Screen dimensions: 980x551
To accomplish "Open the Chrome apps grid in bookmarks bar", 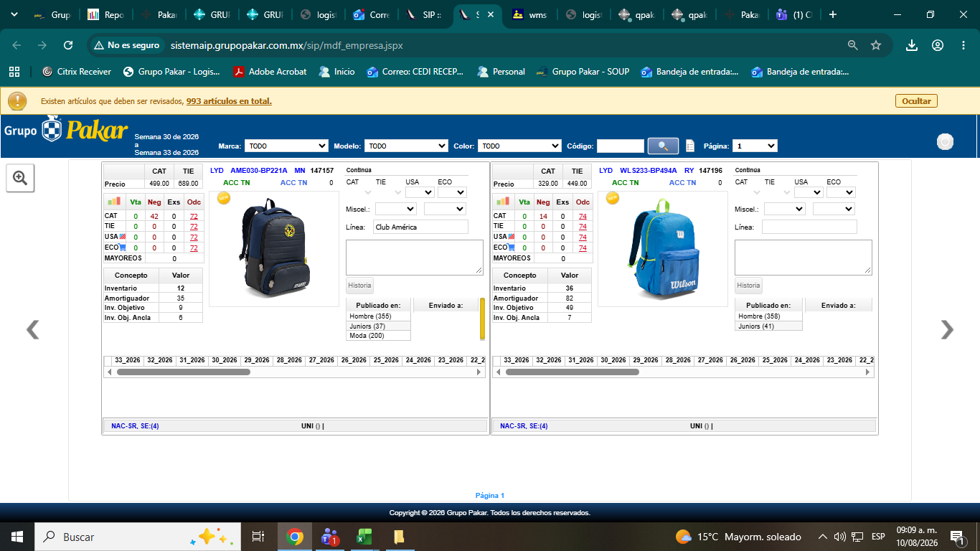I will point(14,72).
